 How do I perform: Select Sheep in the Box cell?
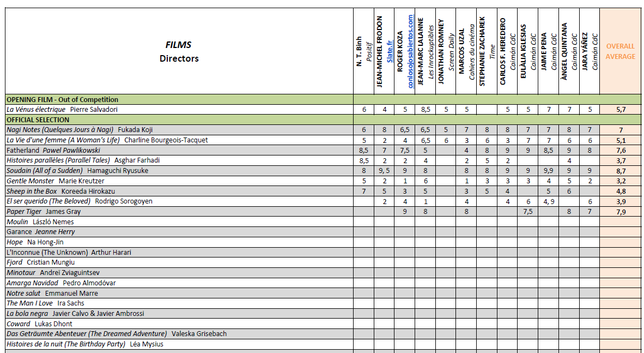(179, 191)
